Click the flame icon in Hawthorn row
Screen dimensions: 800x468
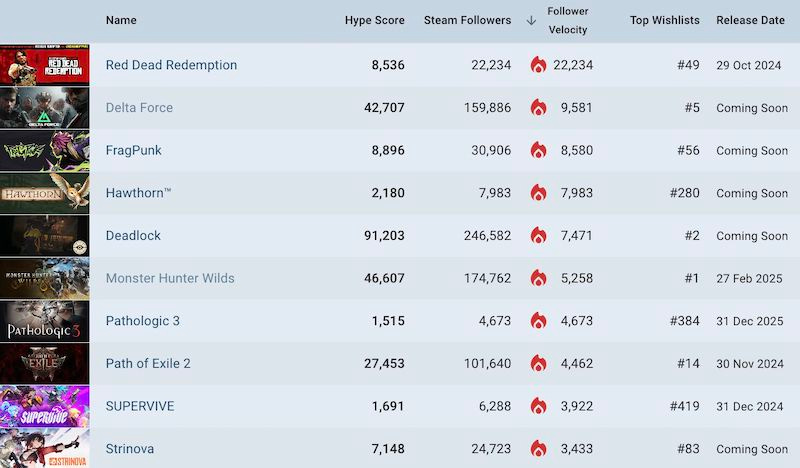pyautogui.click(x=538, y=193)
